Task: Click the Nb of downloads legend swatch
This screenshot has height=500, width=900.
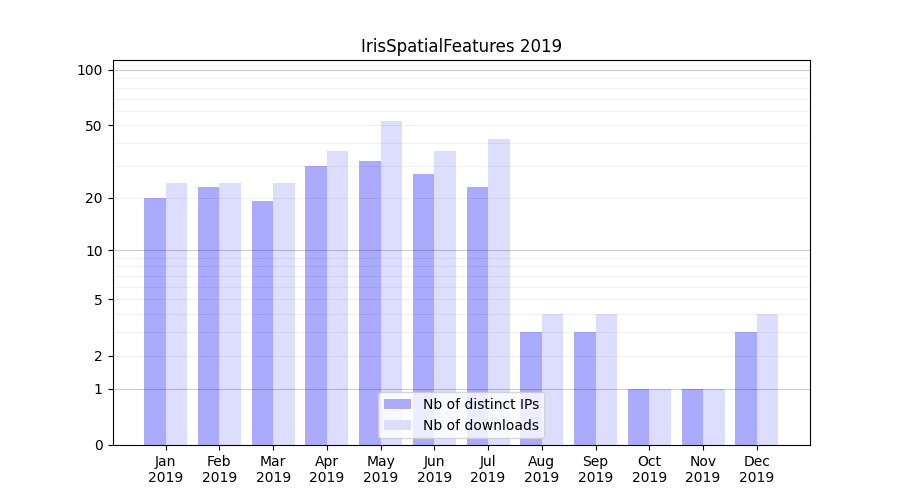Action: 398,425
